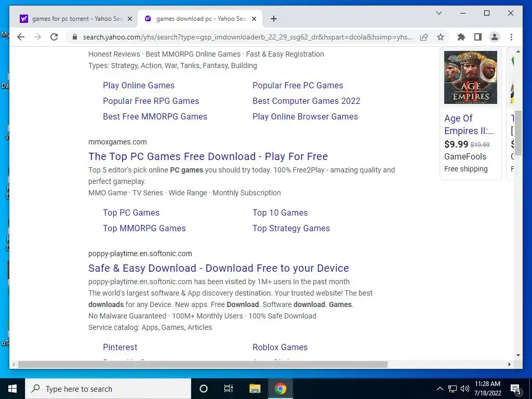Open 'Safe & Easy Download' Softonic result
This screenshot has width=532, height=399.
pyautogui.click(x=219, y=268)
